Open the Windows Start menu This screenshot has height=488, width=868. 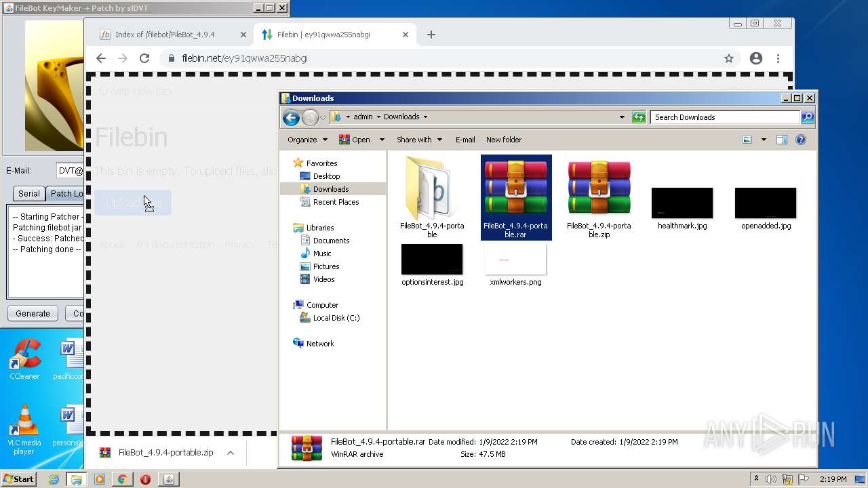click(18, 479)
